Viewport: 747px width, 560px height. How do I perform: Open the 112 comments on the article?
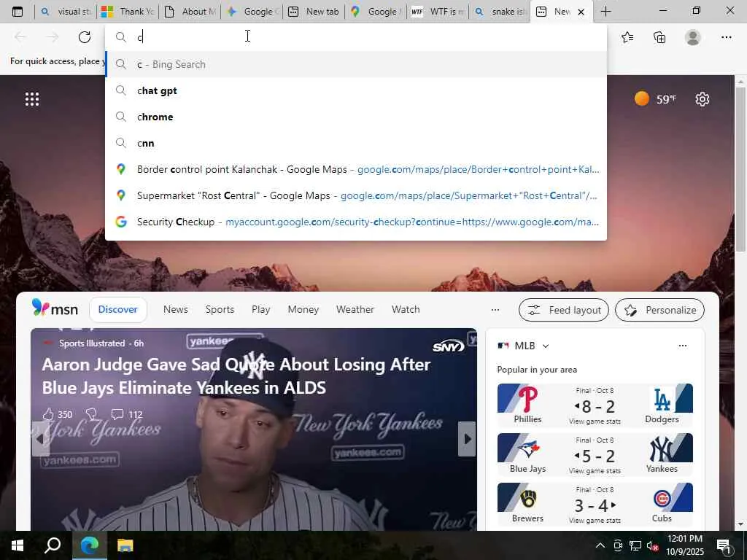click(x=127, y=414)
